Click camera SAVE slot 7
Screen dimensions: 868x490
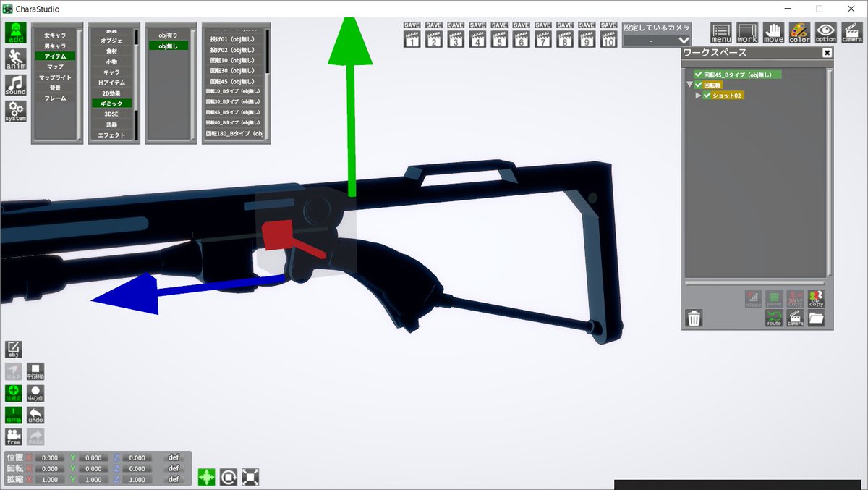point(543,35)
